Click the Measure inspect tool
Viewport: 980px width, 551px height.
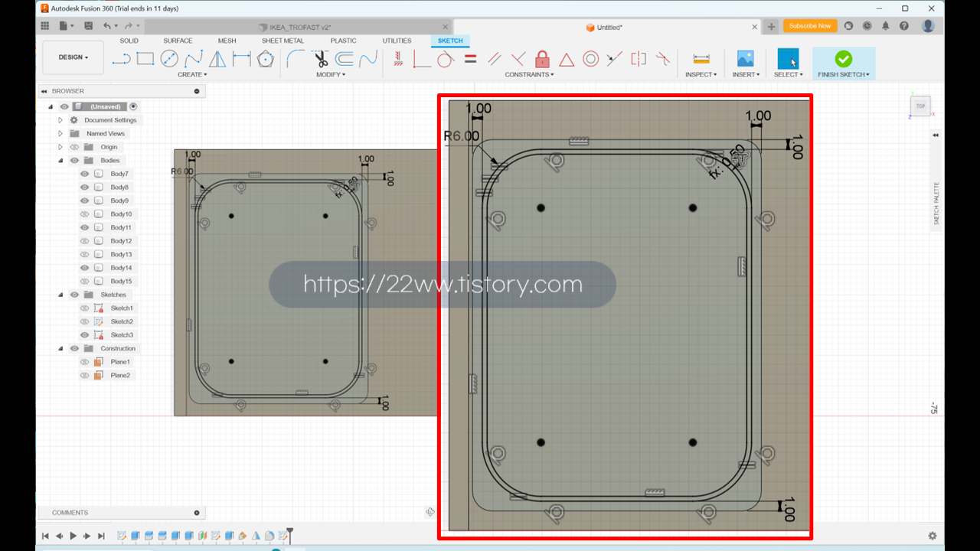click(x=701, y=59)
